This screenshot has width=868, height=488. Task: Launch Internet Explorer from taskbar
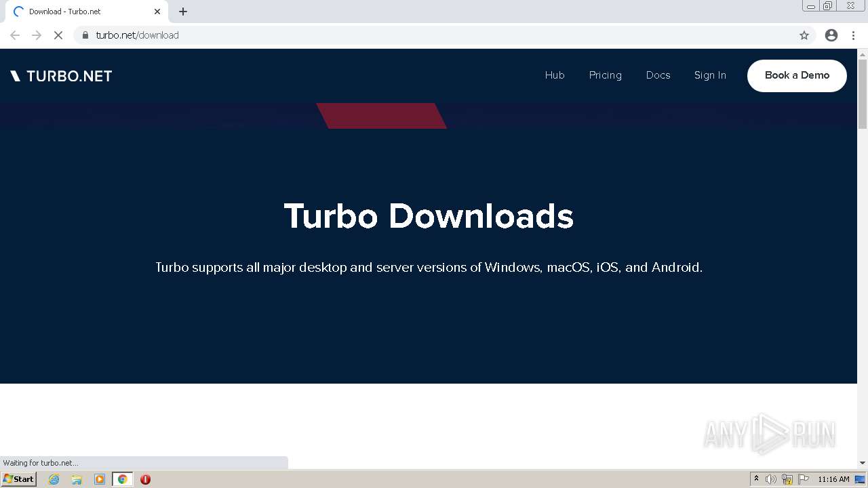coord(54,479)
